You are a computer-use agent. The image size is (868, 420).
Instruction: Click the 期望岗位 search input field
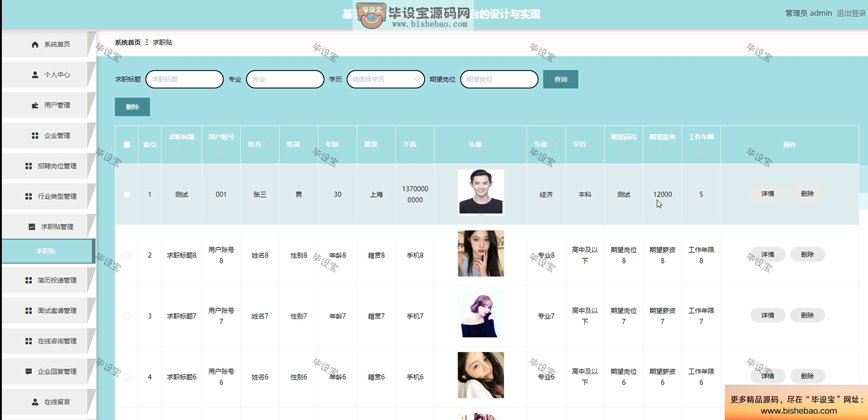point(499,80)
